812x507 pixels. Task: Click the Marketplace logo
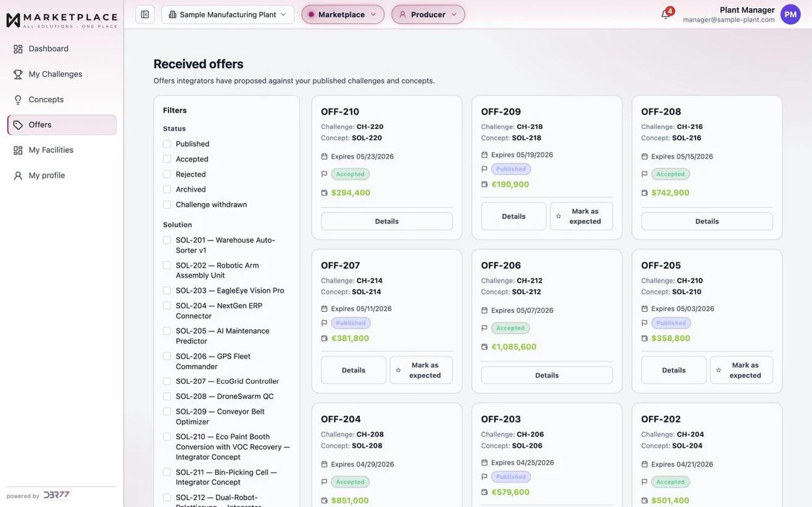[x=62, y=20]
